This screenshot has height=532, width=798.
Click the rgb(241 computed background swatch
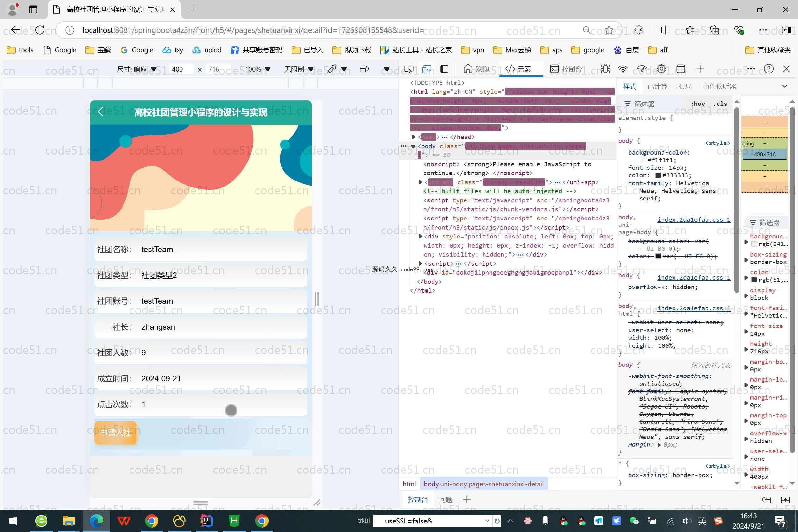(x=754, y=244)
